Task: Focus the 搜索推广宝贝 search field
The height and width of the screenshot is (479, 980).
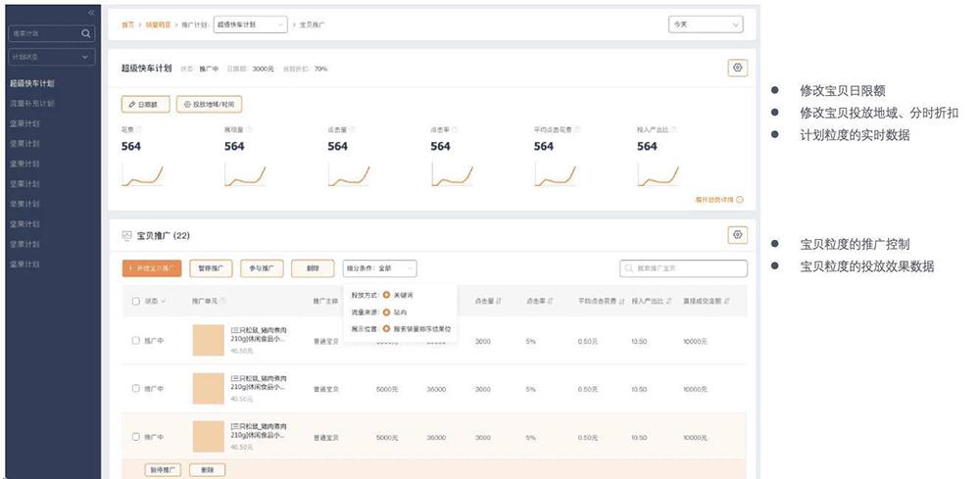Action: [x=689, y=267]
